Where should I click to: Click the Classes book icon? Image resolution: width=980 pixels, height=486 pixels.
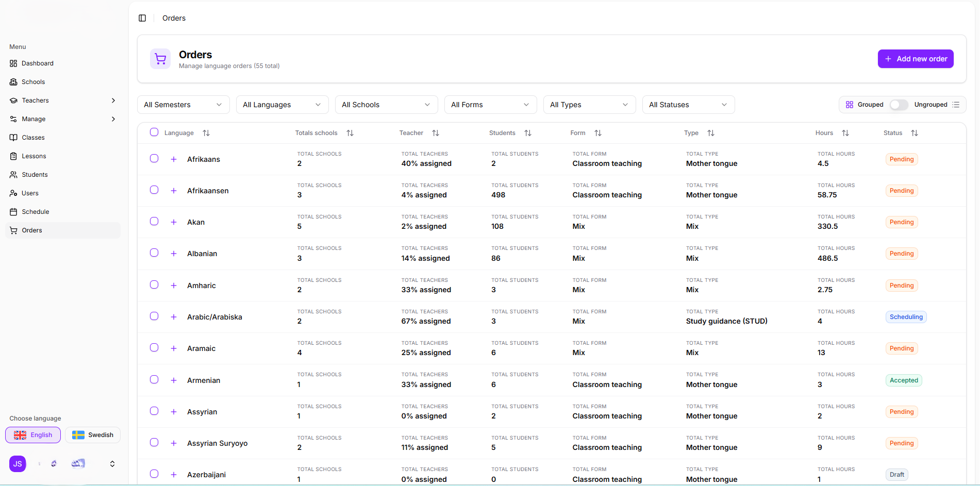tap(13, 138)
